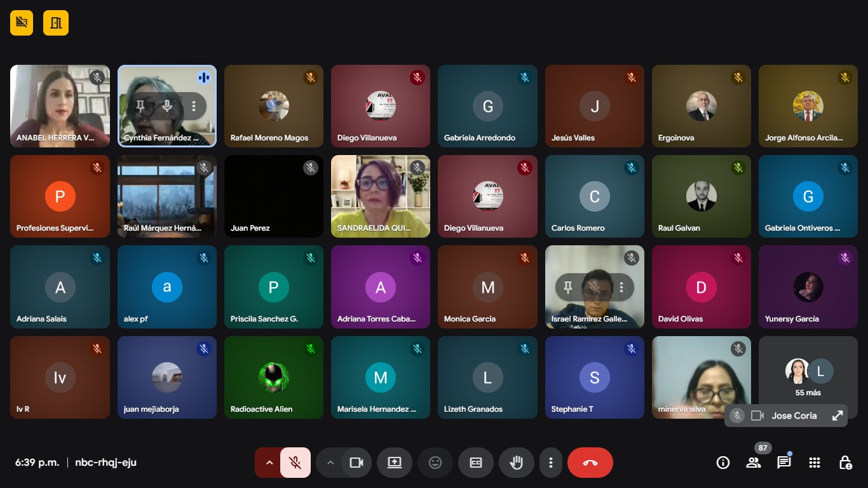Open the activities grid panel
The height and width of the screenshot is (488, 868).
click(815, 463)
